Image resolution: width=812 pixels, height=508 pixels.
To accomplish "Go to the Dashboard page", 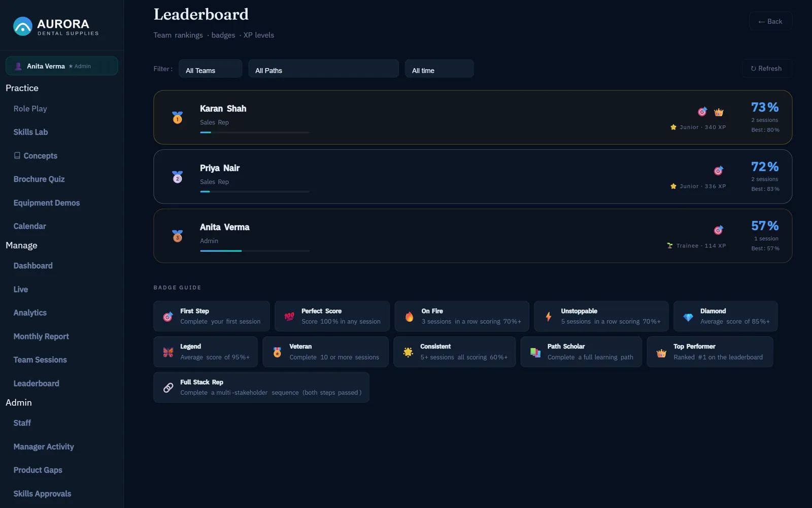I will point(33,266).
